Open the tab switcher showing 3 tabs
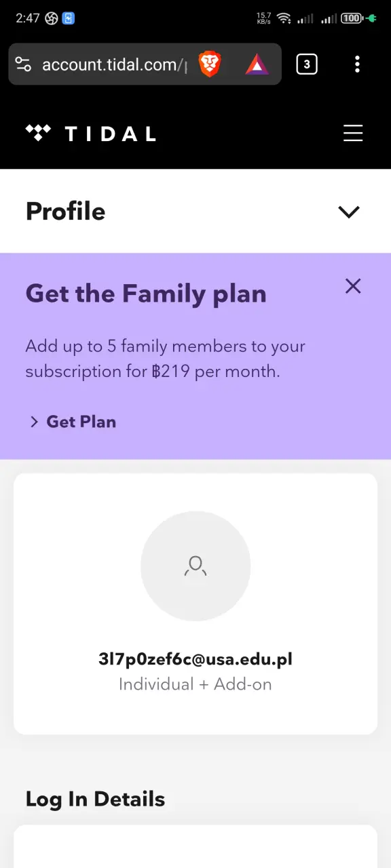 coord(307,64)
